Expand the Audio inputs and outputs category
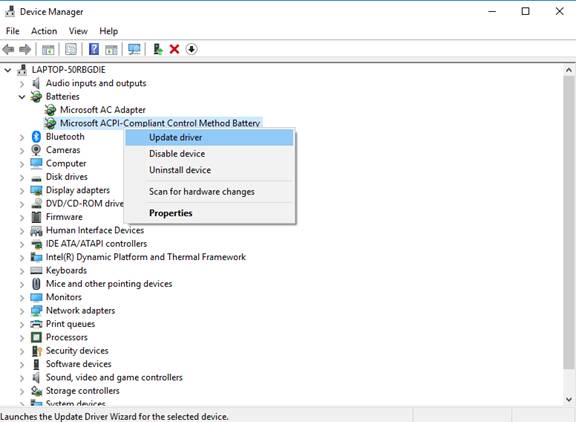This screenshot has width=576, height=422. (x=22, y=84)
